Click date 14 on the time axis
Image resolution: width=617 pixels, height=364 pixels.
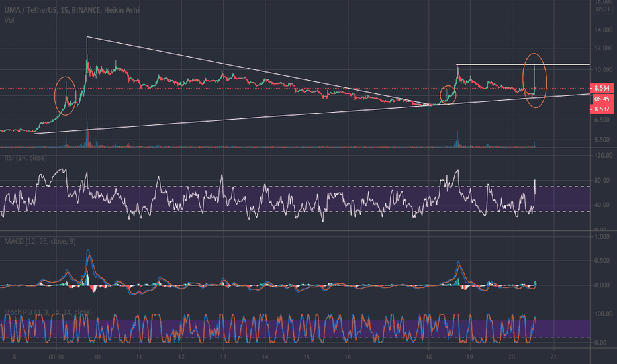[265, 357]
